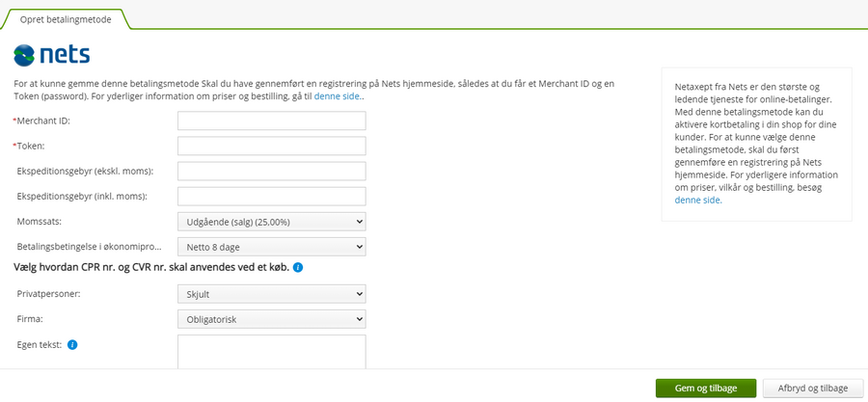Click the Ekspeditionsgebyr (inkl. moms) field
The width and height of the screenshot is (868, 402).
[271, 197]
